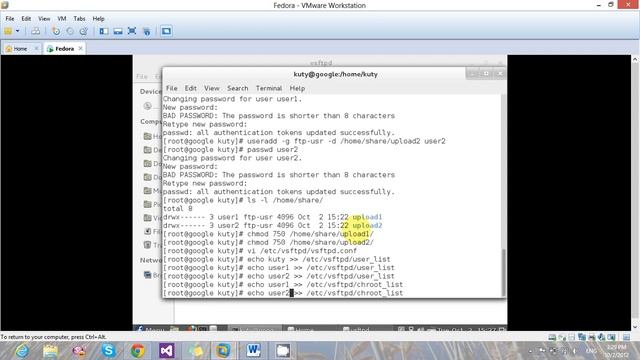Open terminal Search menu
Screen dimensions: 640x360
238,88
